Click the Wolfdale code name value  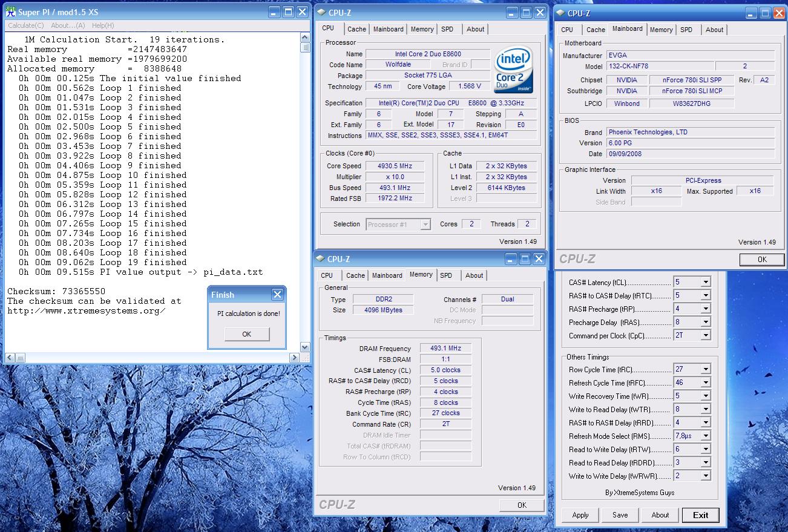[398, 65]
